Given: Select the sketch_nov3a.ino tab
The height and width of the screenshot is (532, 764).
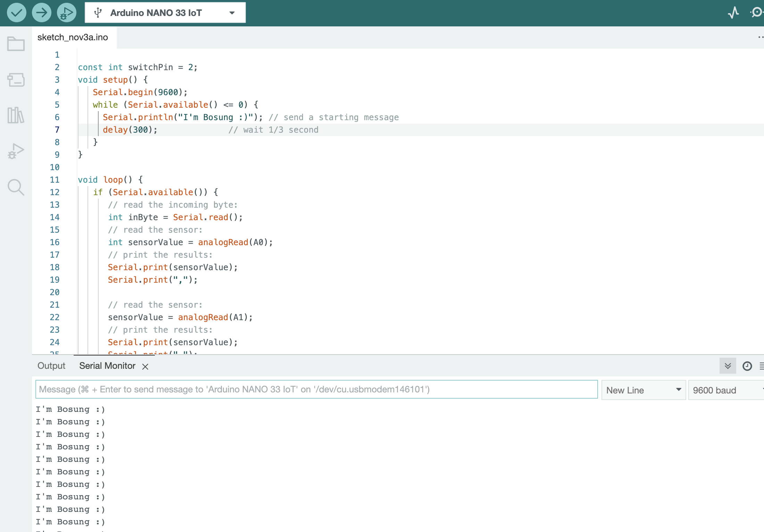Looking at the screenshot, I should click(x=73, y=37).
